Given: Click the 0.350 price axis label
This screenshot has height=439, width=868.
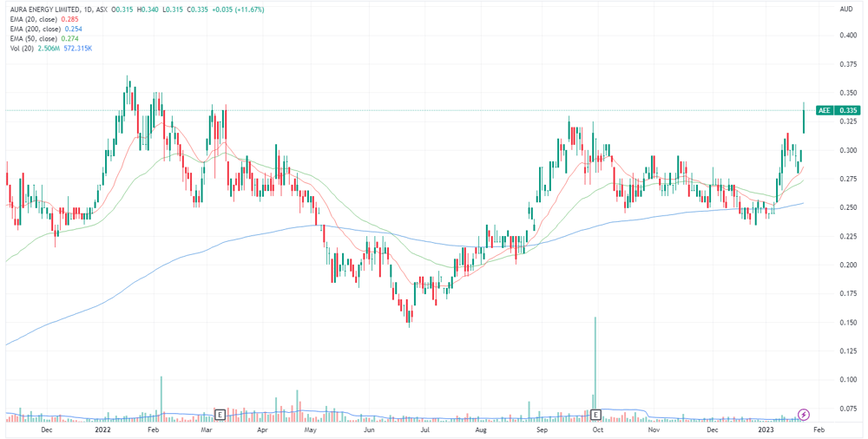Looking at the screenshot, I should point(847,93).
